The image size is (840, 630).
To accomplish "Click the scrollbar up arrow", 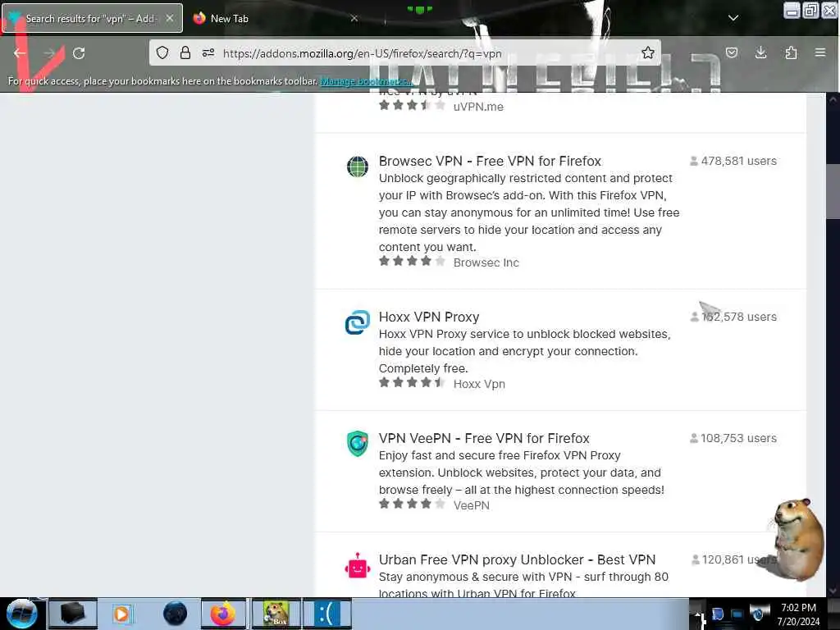I will point(833,99).
